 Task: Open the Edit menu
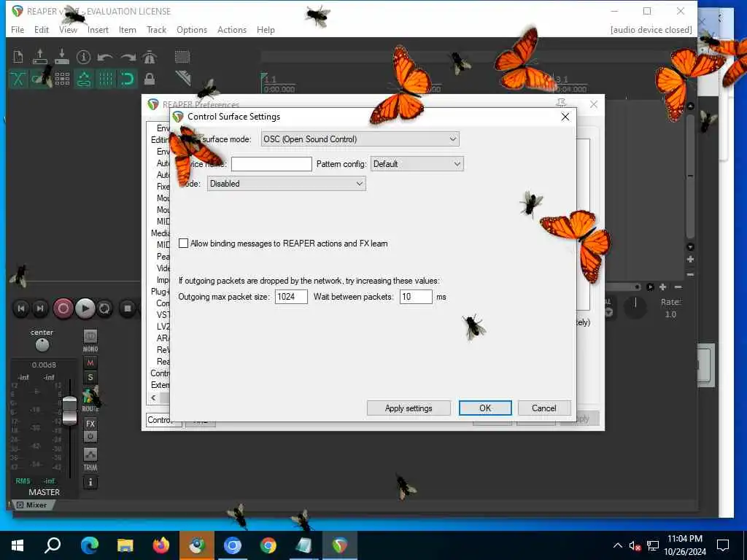[42, 29]
